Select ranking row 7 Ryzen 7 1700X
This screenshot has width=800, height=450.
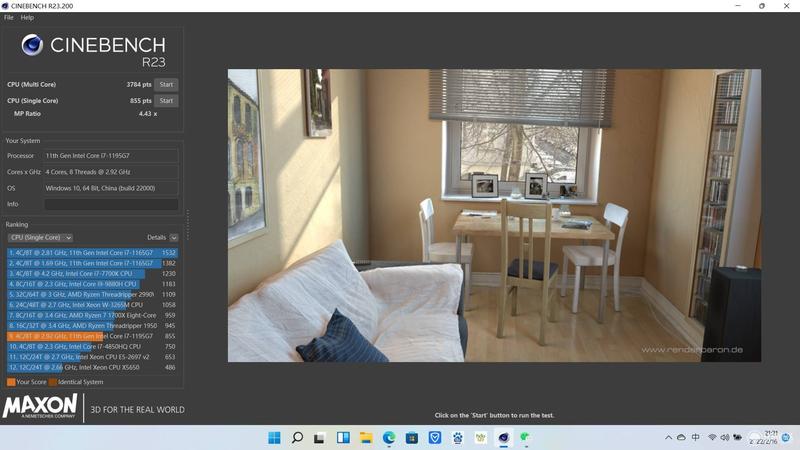click(92, 315)
